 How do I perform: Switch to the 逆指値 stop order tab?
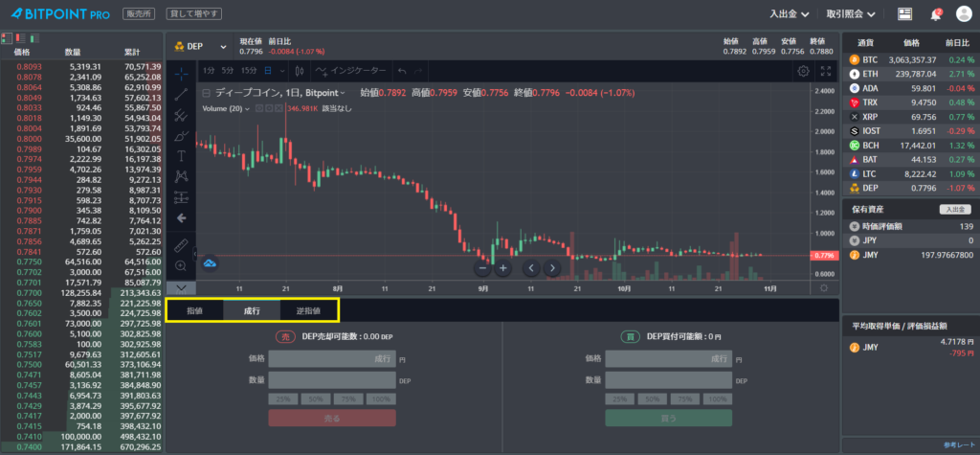tap(308, 310)
